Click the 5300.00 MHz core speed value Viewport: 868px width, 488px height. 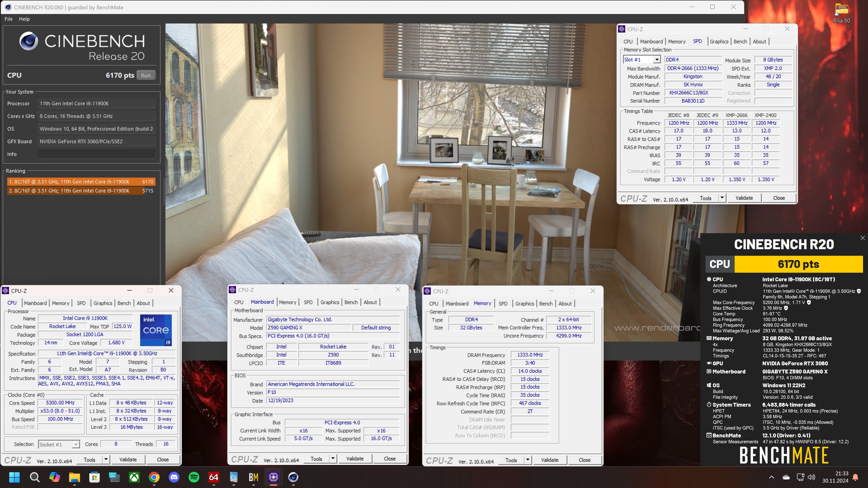60,403
